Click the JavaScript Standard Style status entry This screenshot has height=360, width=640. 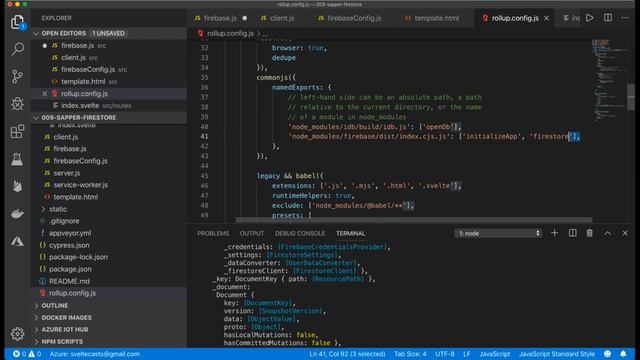click(557, 354)
